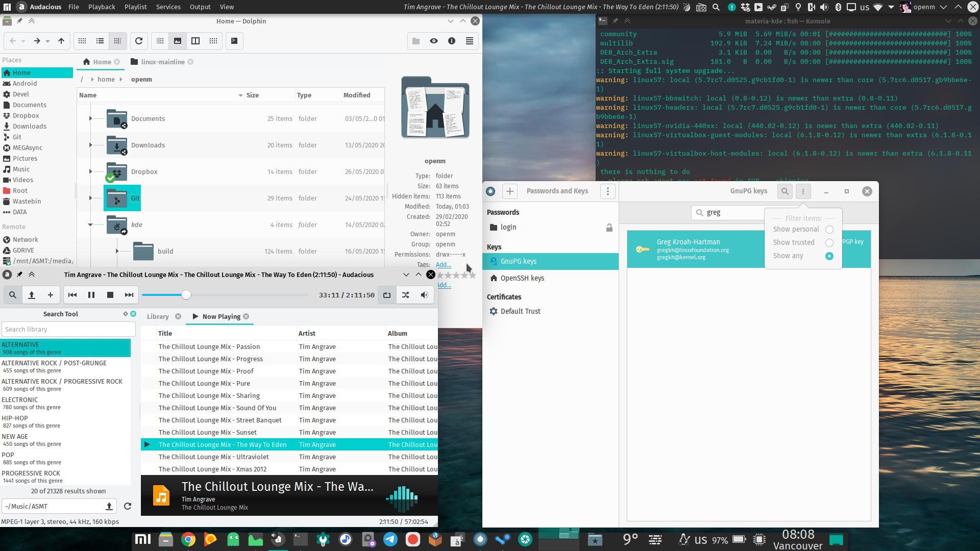Expand the Downloads folder tree row

(90, 145)
